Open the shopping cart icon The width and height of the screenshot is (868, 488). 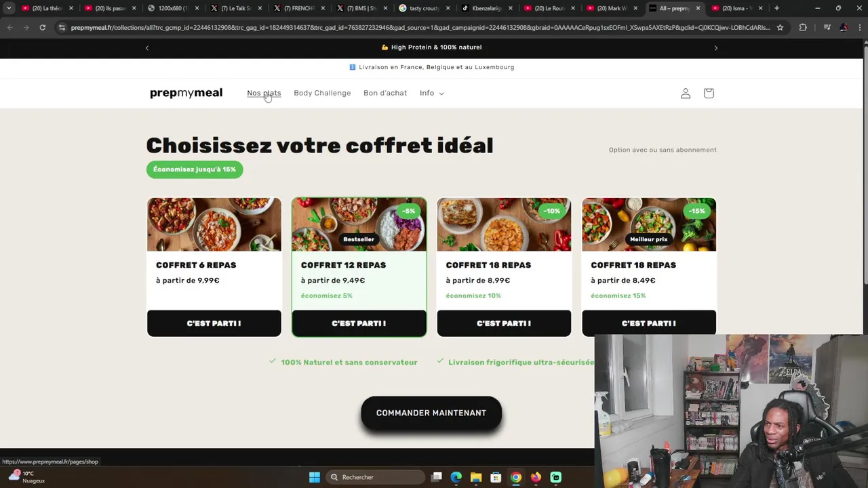click(709, 93)
